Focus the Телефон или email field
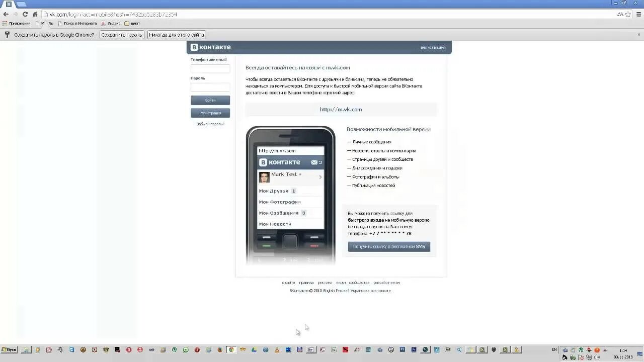This screenshot has height=362, width=644. 210,69
